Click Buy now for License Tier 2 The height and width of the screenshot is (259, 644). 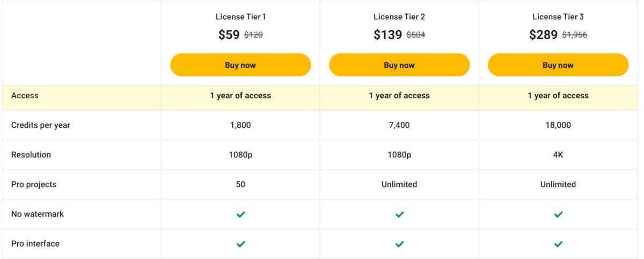(x=399, y=65)
